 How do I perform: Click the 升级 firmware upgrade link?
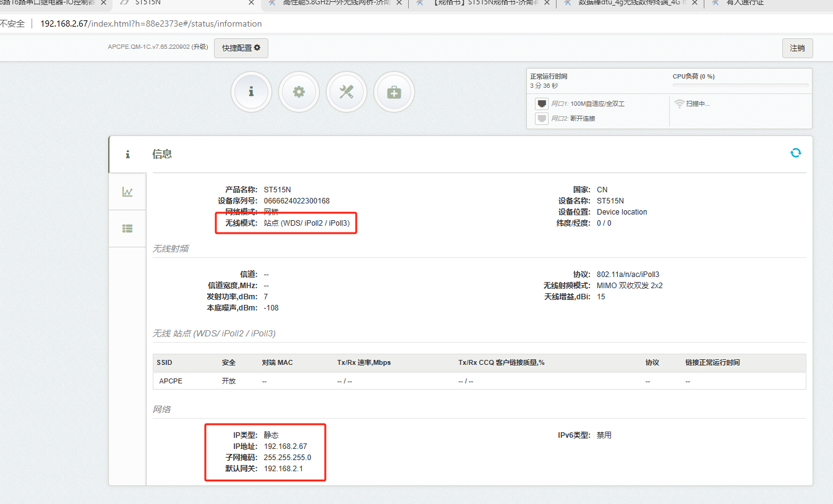(x=199, y=47)
